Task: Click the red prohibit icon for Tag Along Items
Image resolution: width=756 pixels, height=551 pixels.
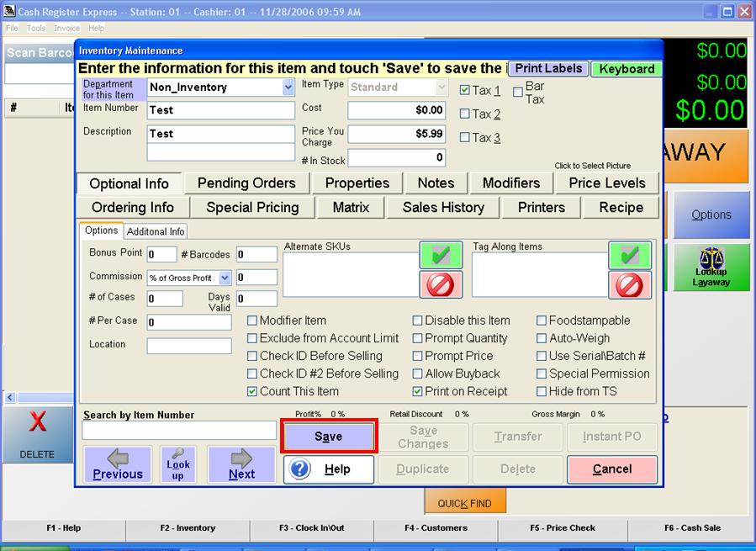Action: point(630,284)
